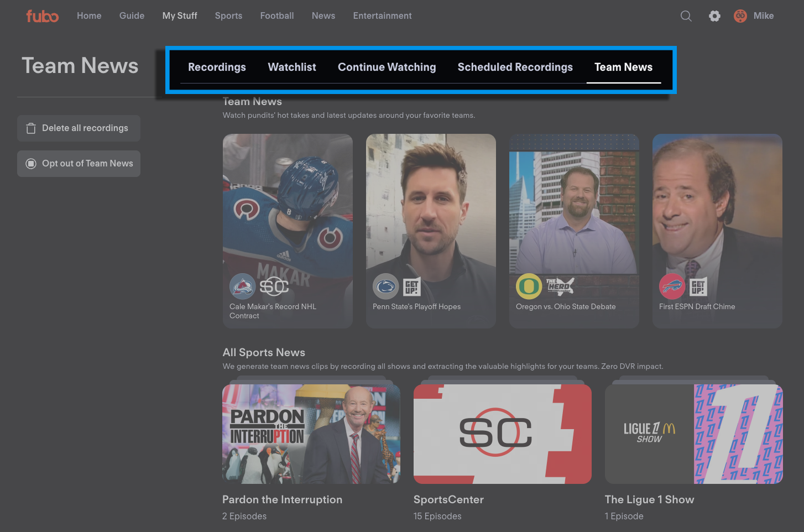Open Cale Makar's Record NHL Contract clip
This screenshot has height=532, width=804.
click(x=288, y=231)
